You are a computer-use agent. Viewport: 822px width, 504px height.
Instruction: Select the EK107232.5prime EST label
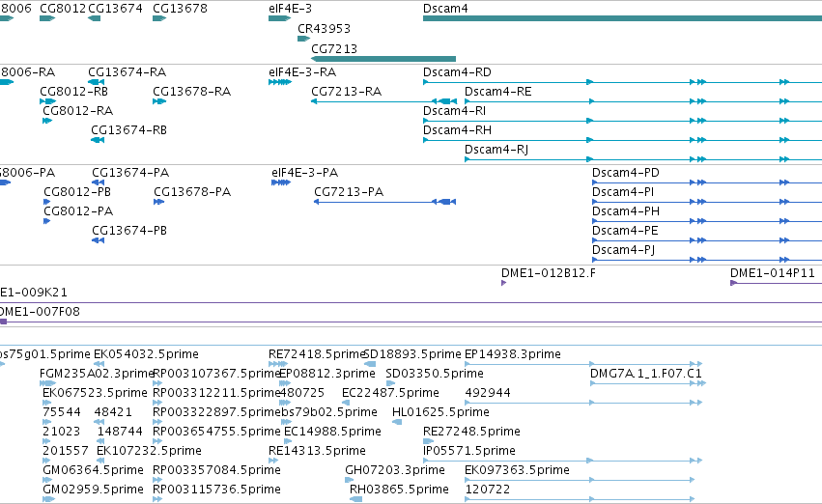tap(149, 452)
